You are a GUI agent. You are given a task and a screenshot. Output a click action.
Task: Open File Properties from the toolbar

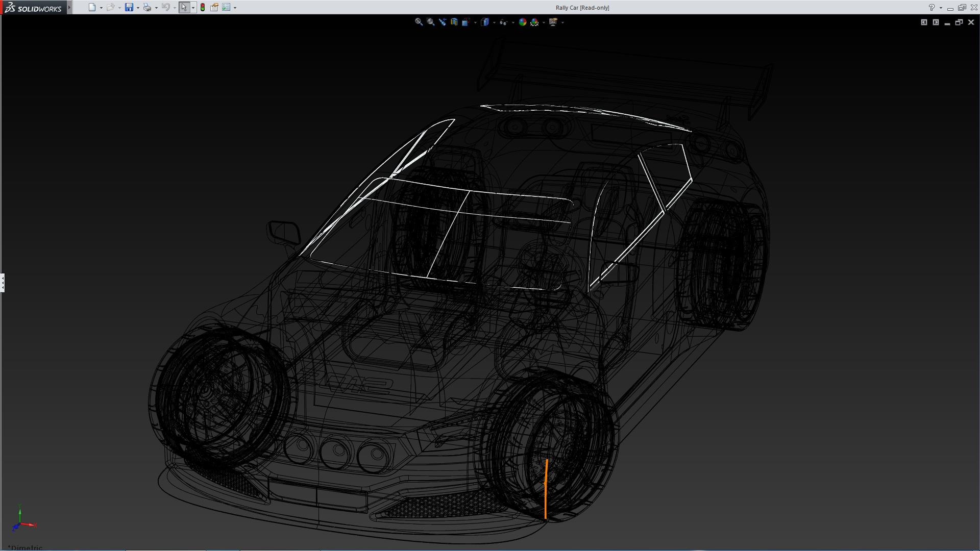214,7
